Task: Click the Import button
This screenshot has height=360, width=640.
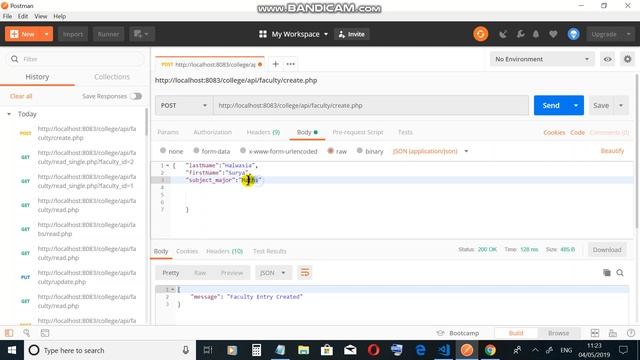Action: point(73,34)
